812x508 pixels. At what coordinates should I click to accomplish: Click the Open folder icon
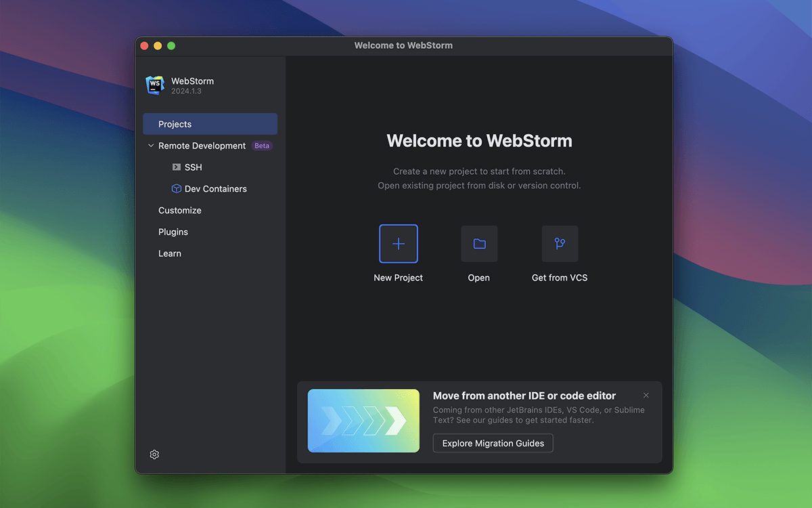point(479,244)
